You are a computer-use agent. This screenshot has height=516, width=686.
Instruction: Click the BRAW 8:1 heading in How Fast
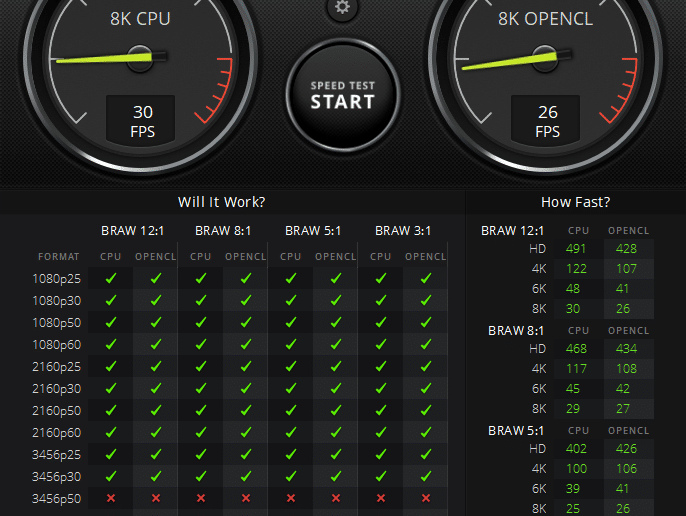click(x=516, y=331)
